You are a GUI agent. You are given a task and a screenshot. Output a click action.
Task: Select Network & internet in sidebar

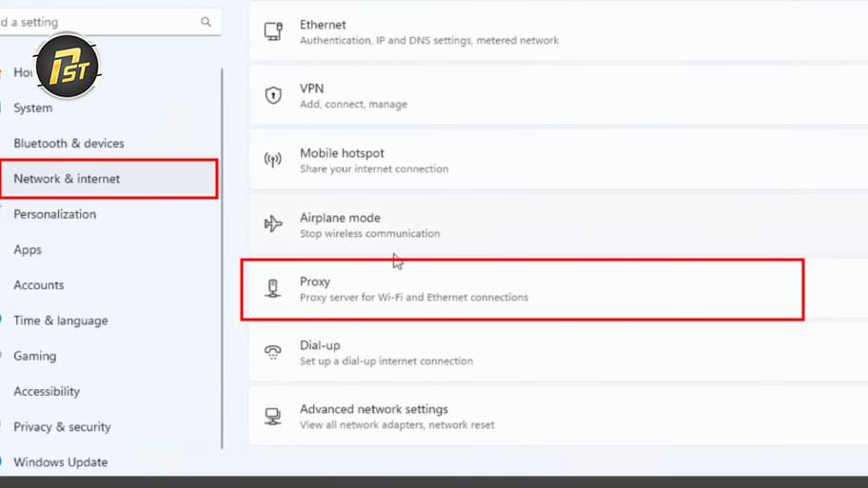(x=109, y=179)
